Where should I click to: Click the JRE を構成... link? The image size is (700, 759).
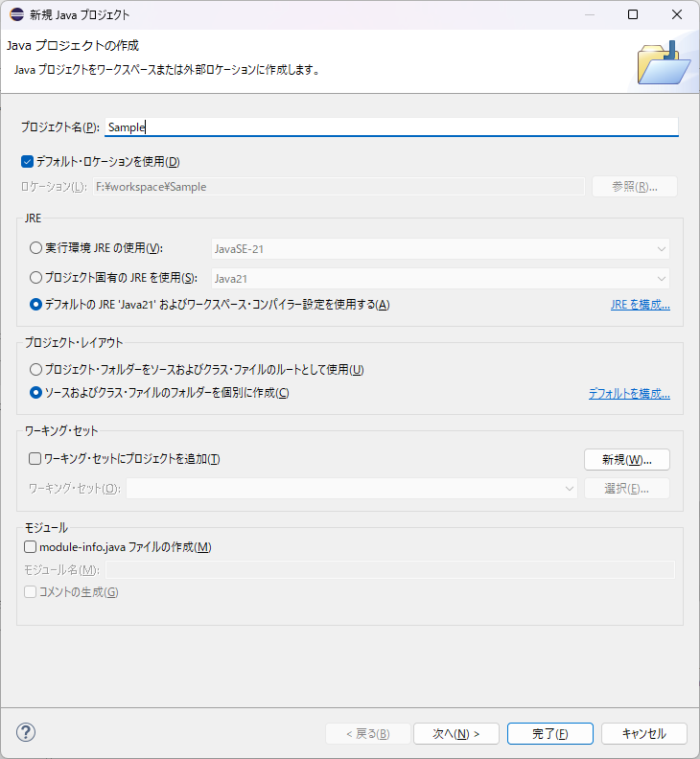(x=640, y=305)
